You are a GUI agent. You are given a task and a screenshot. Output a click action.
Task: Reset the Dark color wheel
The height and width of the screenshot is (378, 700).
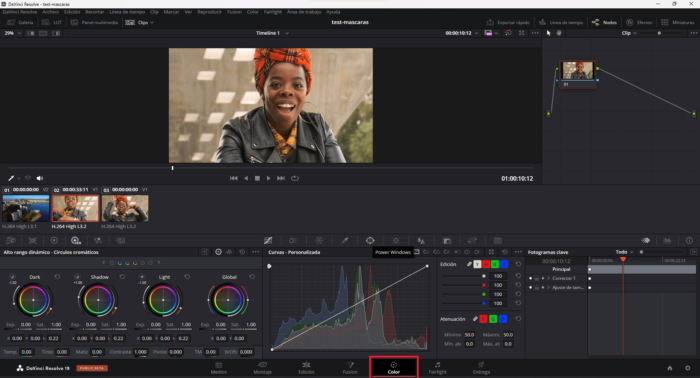[x=57, y=277]
